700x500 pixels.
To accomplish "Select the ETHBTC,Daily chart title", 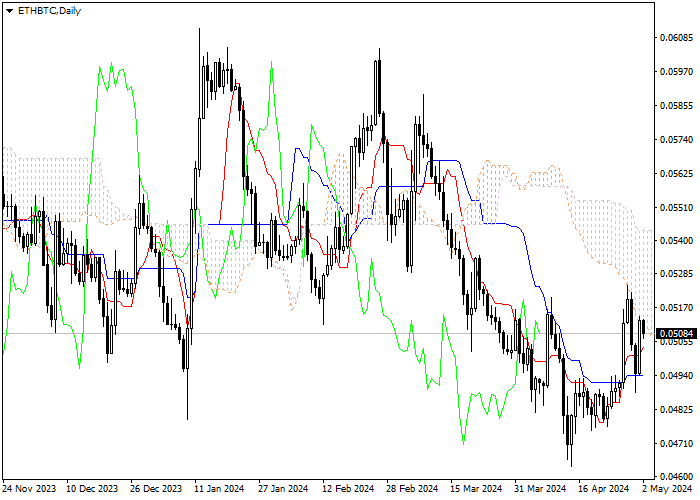I will [x=49, y=11].
